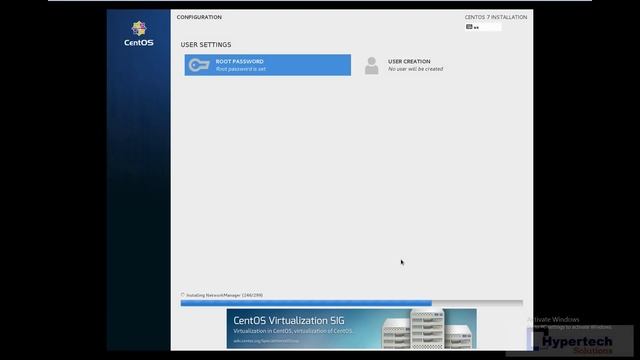Open the CentOS Virtualization SIG banner
The image size is (640, 360).
coord(351,329)
